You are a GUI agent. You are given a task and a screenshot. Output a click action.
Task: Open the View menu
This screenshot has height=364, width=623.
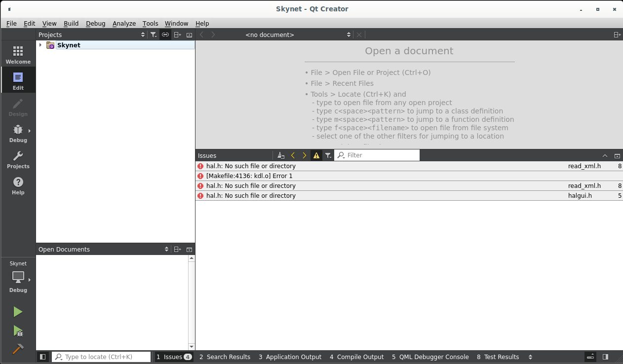coord(49,23)
